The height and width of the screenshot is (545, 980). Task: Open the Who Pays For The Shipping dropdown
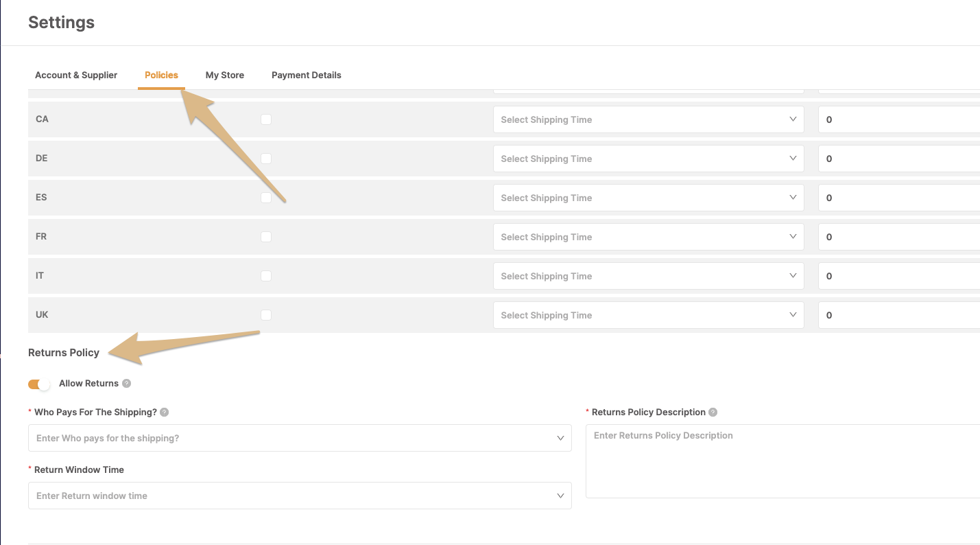(x=299, y=438)
